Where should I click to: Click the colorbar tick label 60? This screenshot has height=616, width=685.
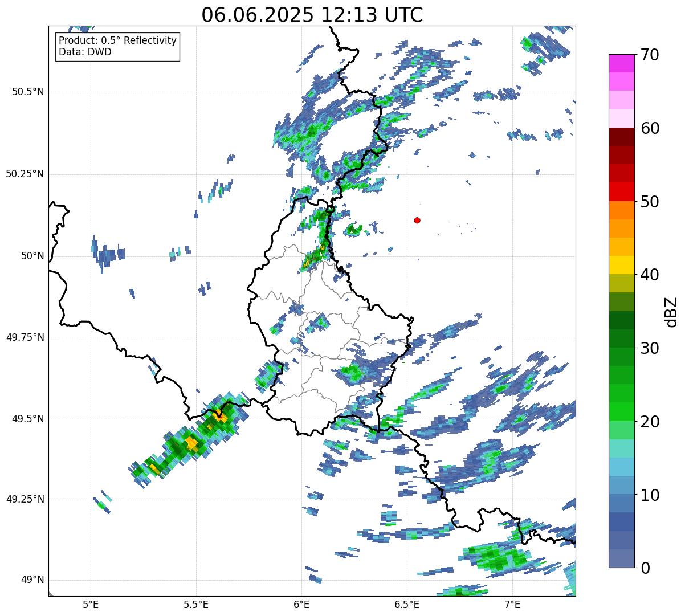point(649,128)
